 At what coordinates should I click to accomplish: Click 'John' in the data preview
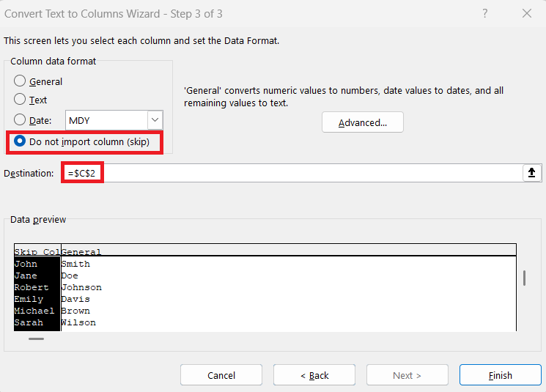click(26, 264)
